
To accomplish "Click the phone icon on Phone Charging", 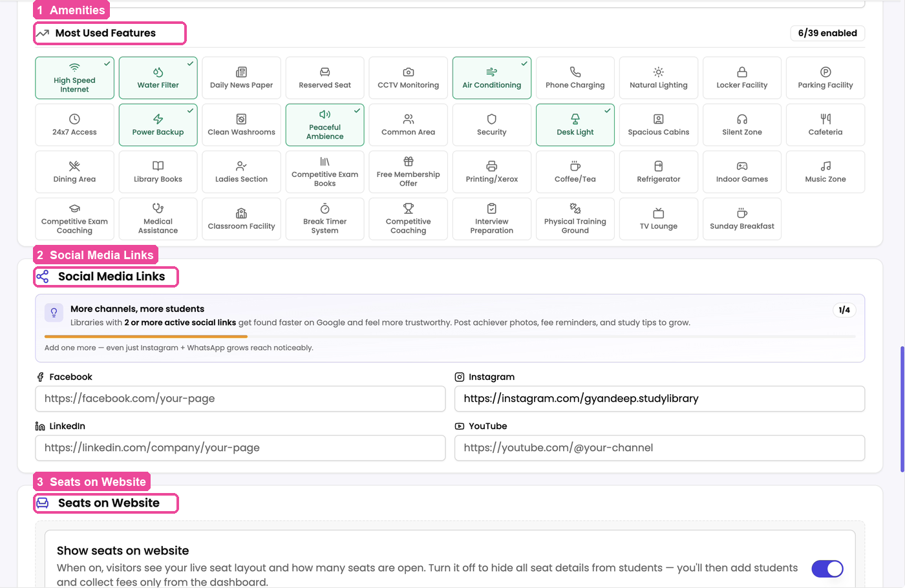I will coord(575,72).
